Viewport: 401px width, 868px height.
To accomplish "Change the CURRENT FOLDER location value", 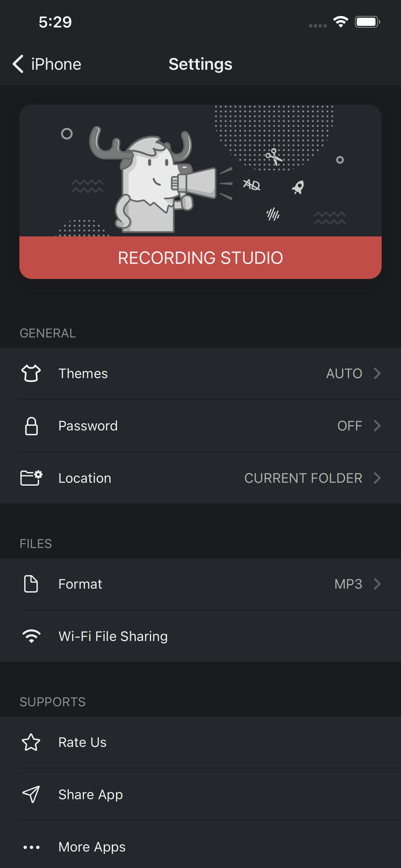I will (x=303, y=478).
